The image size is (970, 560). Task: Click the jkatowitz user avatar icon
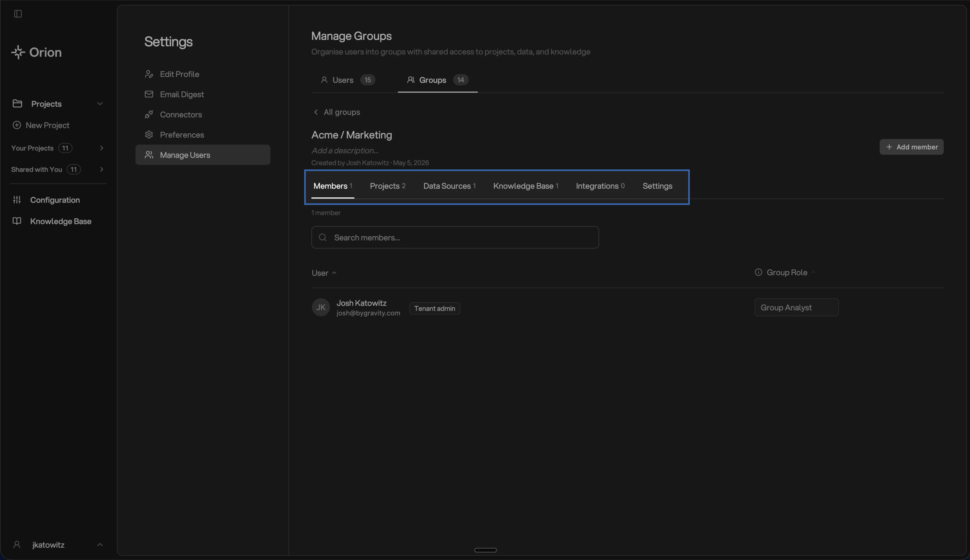tap(17, 545)
